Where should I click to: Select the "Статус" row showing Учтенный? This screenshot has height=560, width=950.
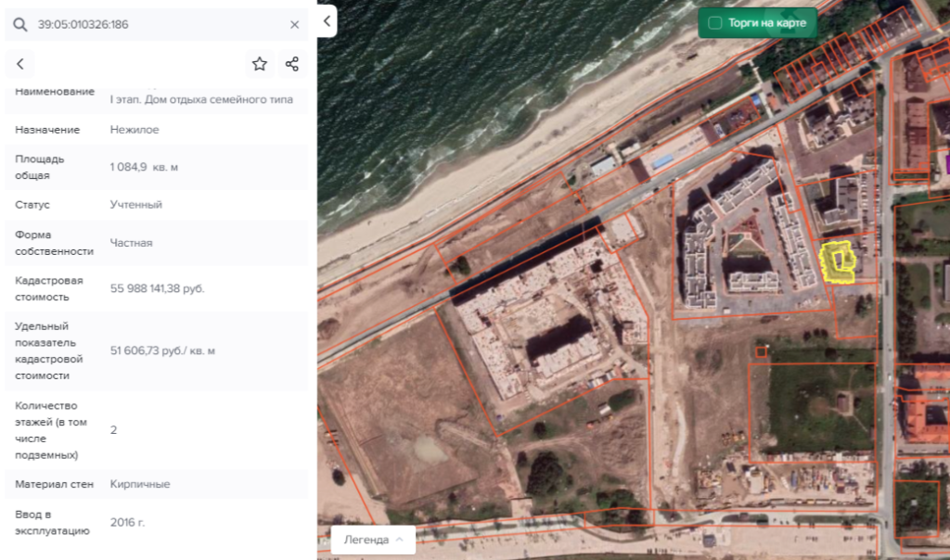pyautogui.click(x=135, y=204)
